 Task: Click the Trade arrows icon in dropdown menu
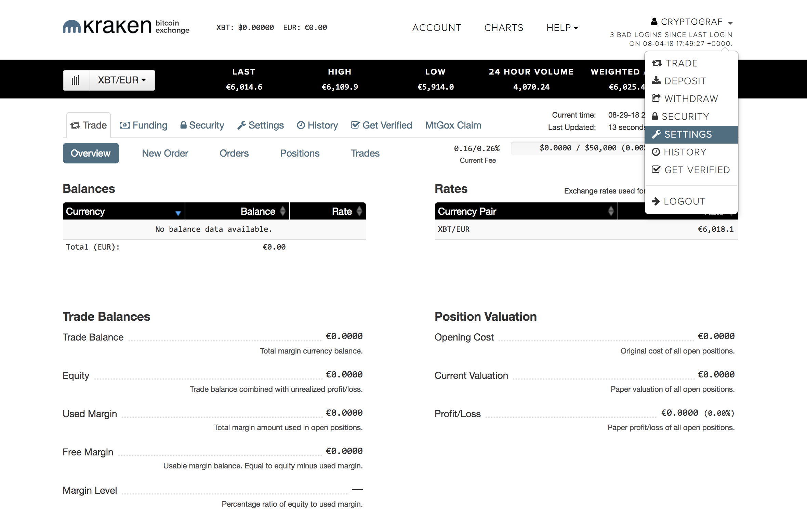pos(657,63)
